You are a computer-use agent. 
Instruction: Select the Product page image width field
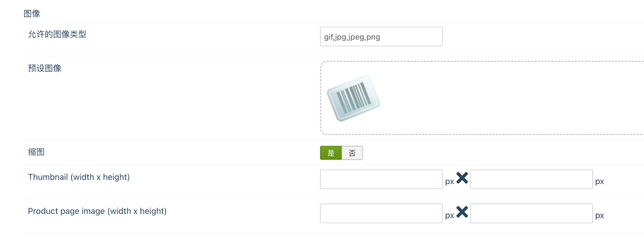381,213
